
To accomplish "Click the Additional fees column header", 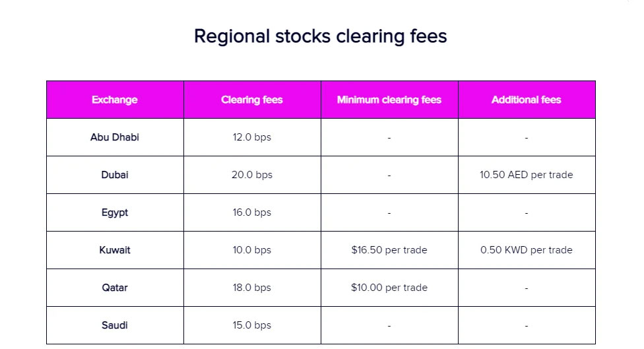I will (527, 100).
